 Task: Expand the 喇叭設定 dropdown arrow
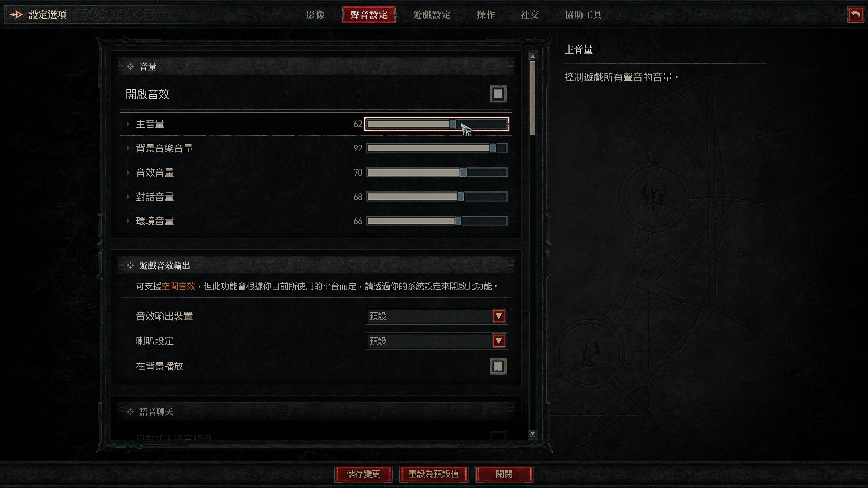pos(499,341)
